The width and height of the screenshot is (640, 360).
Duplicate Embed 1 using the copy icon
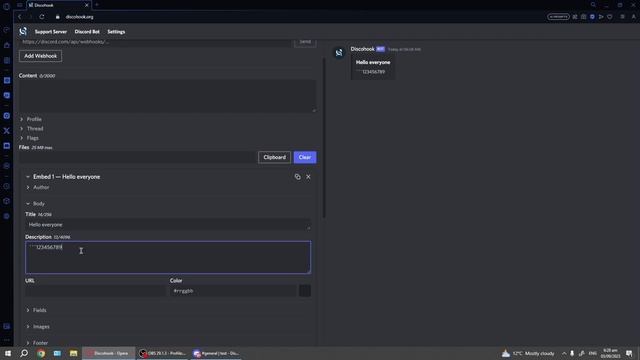pos(298,177)
